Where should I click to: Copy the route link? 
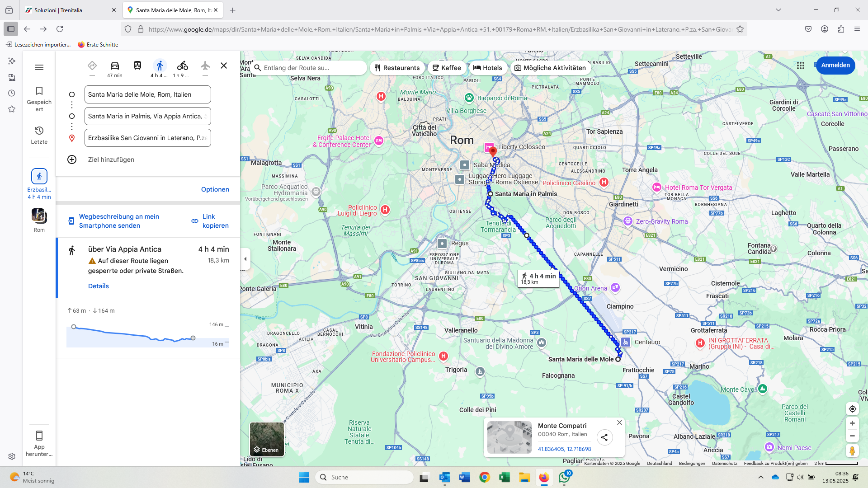click(x=210, y=221)
